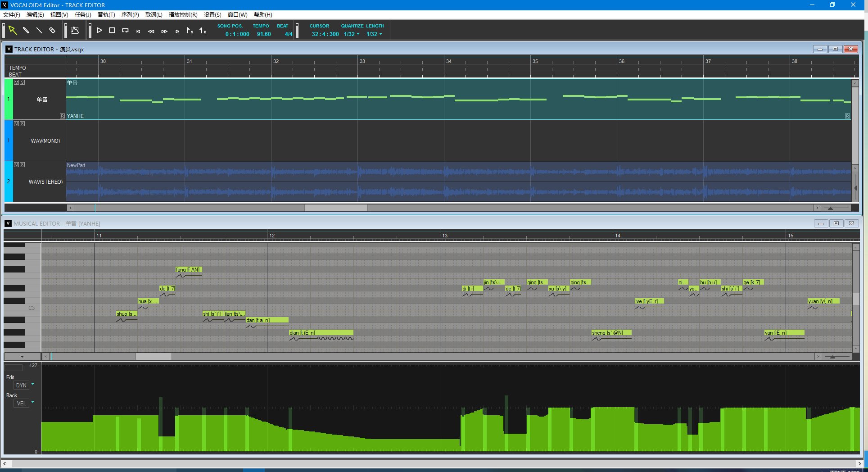This screenshot has height=472, width=868.
Task: Select the pencil tool
Action: (x=26, y=30)
